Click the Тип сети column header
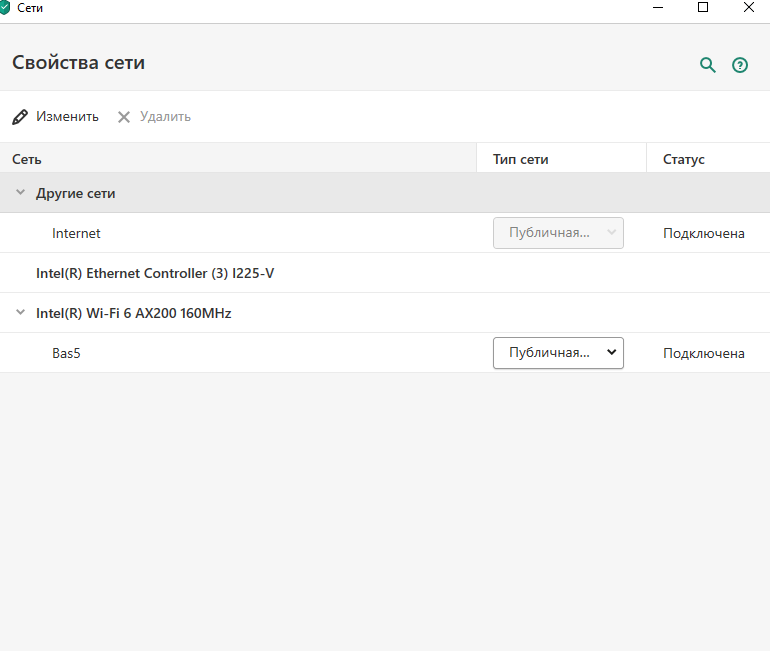 tap(561, 159)
